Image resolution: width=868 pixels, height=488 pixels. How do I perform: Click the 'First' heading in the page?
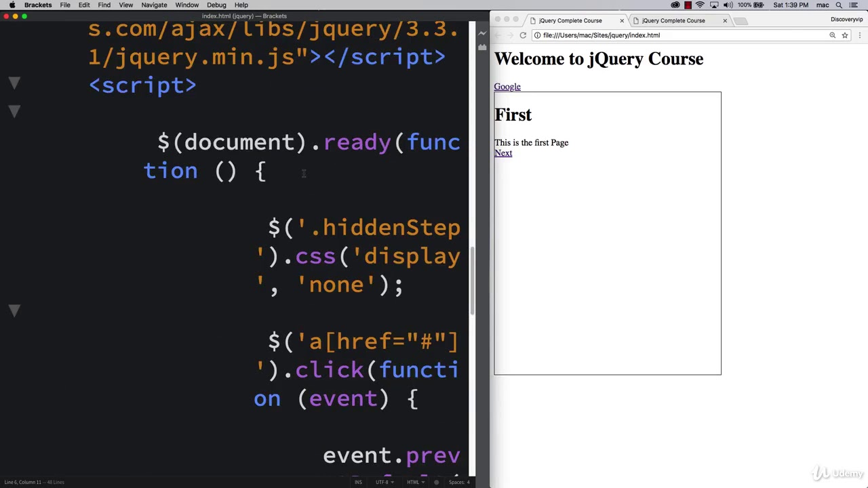point(513,115)
